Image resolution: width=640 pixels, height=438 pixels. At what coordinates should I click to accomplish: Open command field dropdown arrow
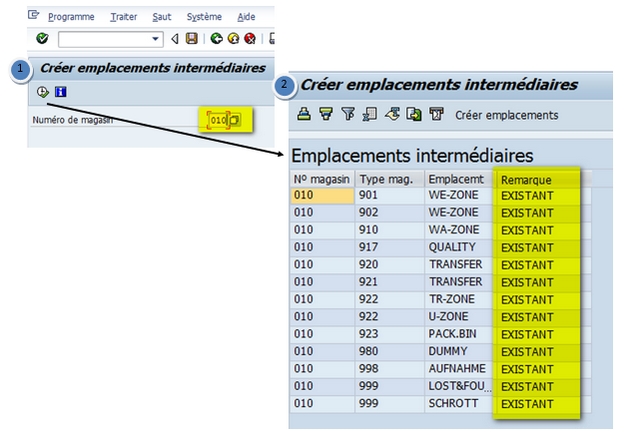pyautogui.click(x=156, y=39)
